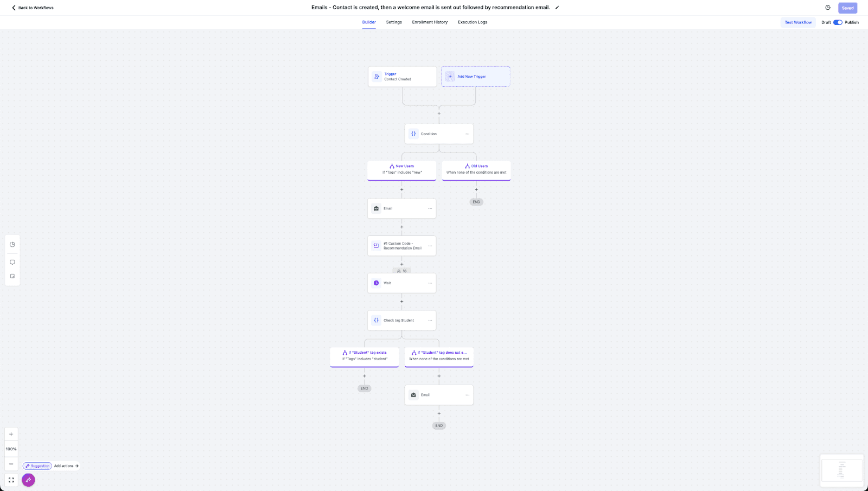Click the zoom in plus icon
The width and height of the screenshot is (868, 491).
point(11,434)
